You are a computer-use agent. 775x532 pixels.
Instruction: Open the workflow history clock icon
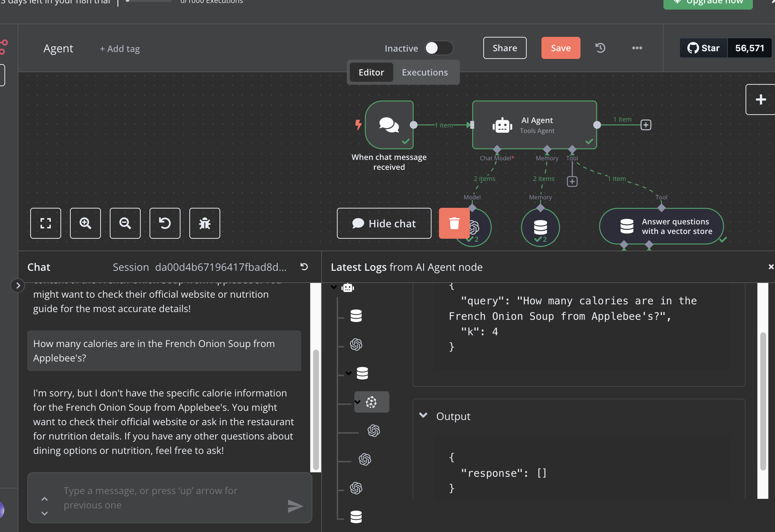click(x=600, y=48)
